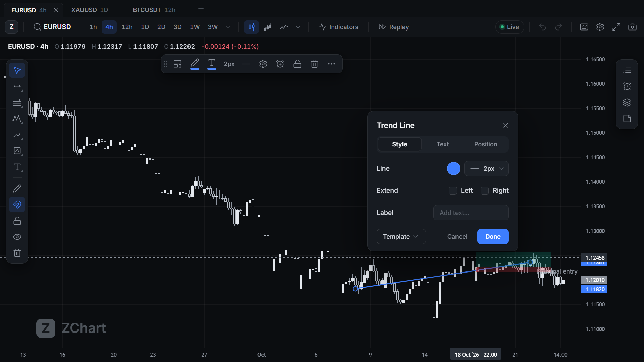This screenshot has height=362, width=644.
Task: Open the Indicators menu
Action: coord(339,27)
